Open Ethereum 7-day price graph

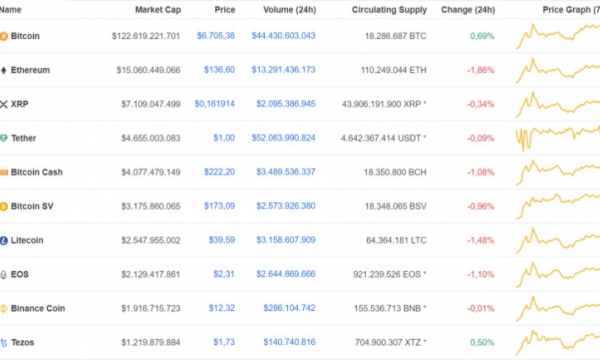point(558,70)
